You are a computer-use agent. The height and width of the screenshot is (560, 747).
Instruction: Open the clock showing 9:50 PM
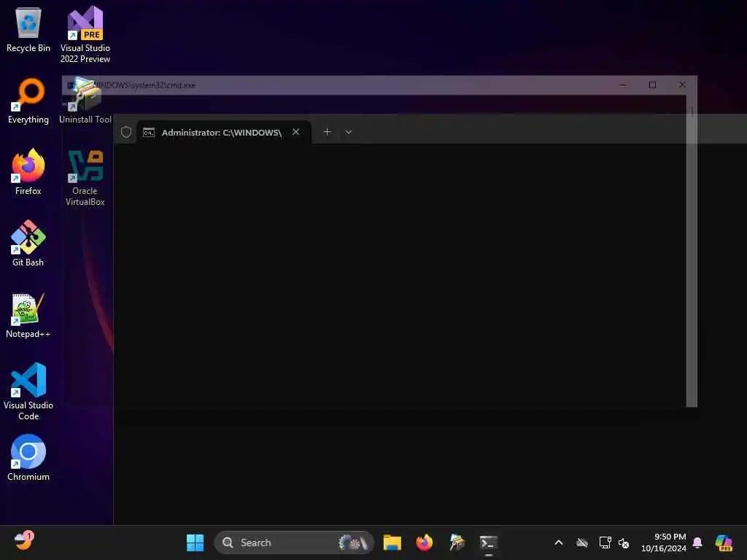664,542
